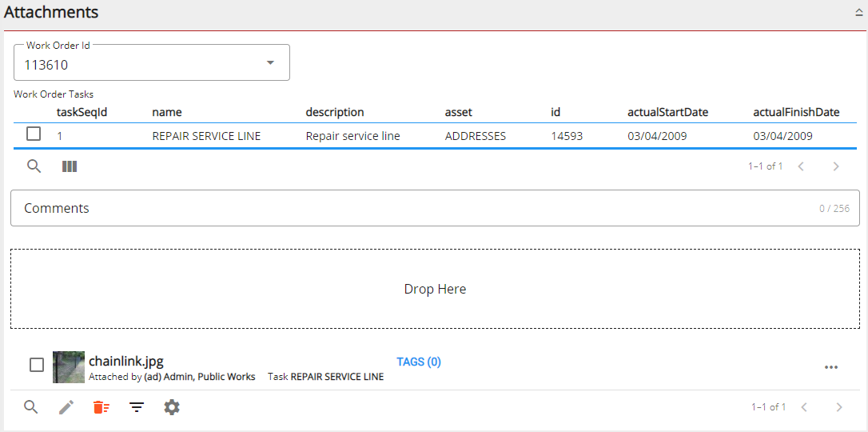Image resolution: width=868 pixels, height=432 pixels.
Task: Sort by the taskSeqId column header
Action: tap(82, 112)
